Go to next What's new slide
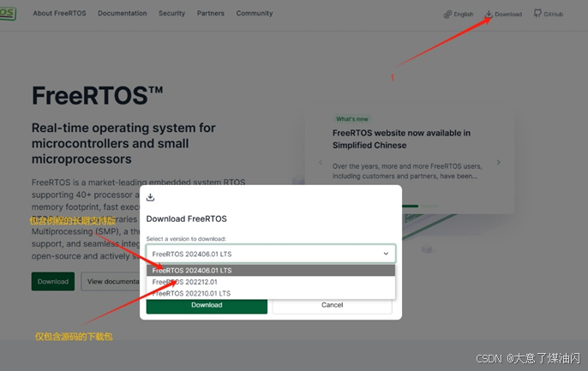Viewport: 588px width, 371px height. click(x=498, y=162)
